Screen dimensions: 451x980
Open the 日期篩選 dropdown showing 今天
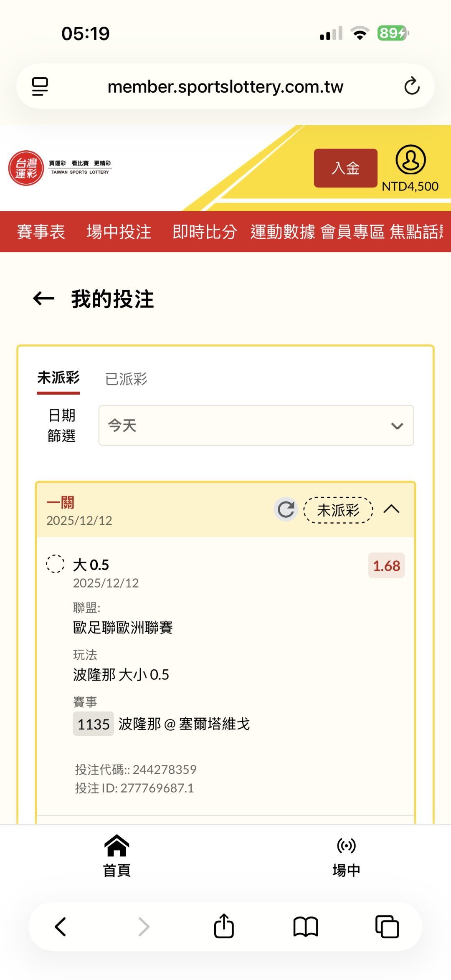(x=256, y=425)
